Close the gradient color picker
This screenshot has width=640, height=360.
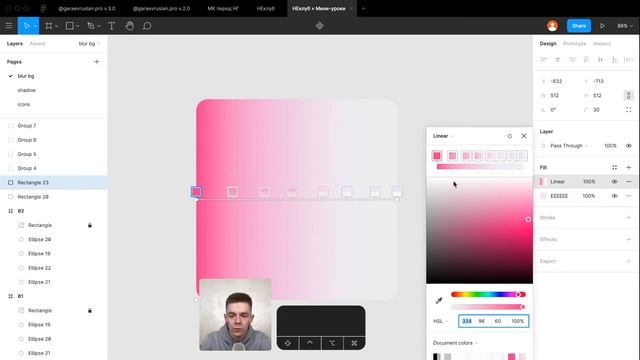coord(524,136)
